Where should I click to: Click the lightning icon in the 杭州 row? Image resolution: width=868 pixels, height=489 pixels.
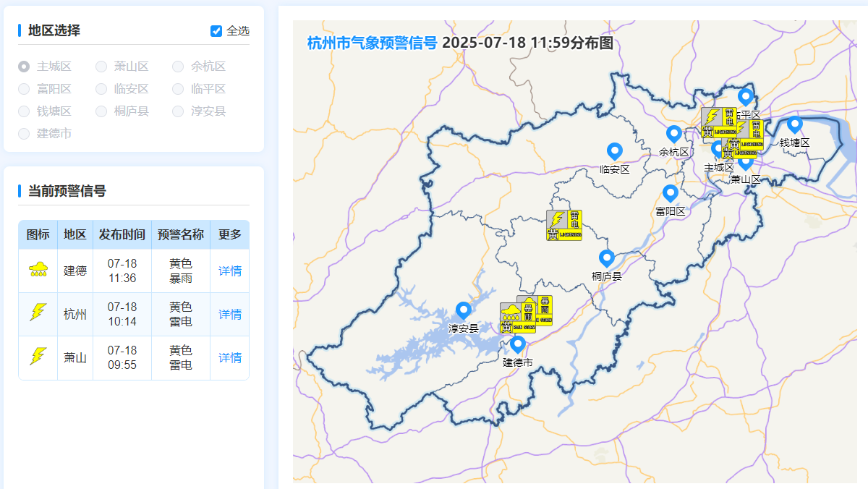tap(38, 314)
